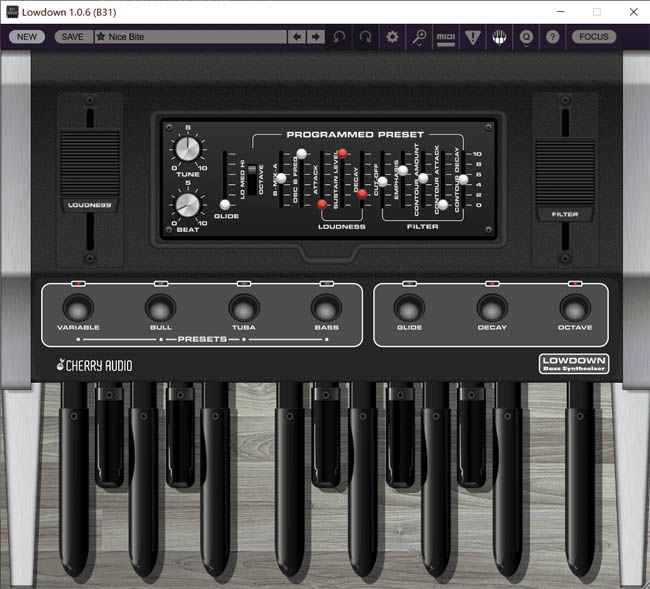The image size is (650, 589).
Task: Click the NEW button
Action: click(27, 37)
